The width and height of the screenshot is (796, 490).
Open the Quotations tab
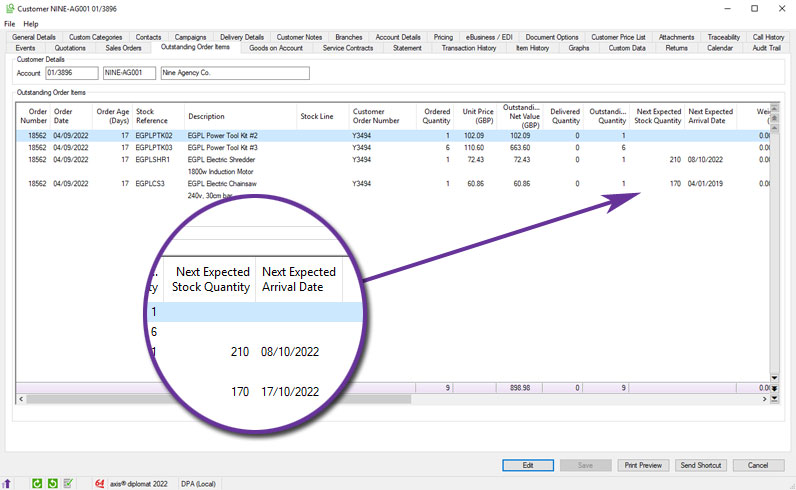[70, 48]
